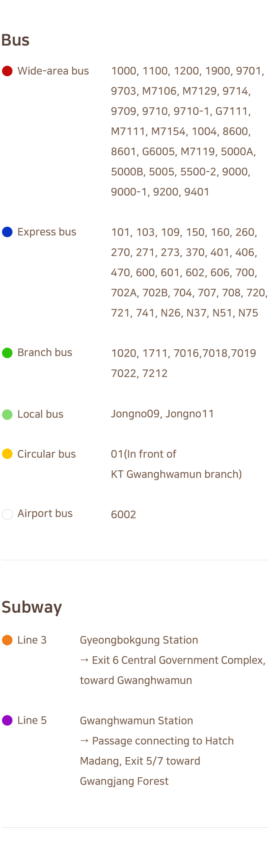Select the Local bus label
270x868 pixels.
coord(40,414)
